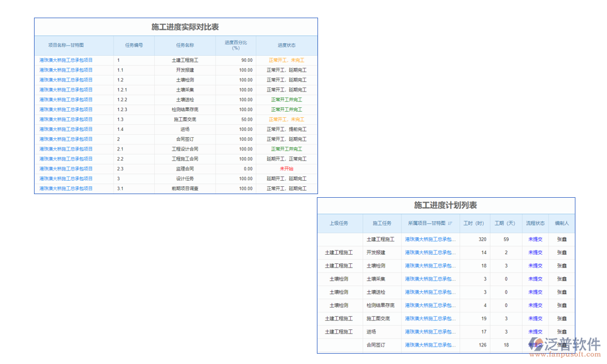
Task: Click the 流程状态 column header
Action: tap(535, 223)
